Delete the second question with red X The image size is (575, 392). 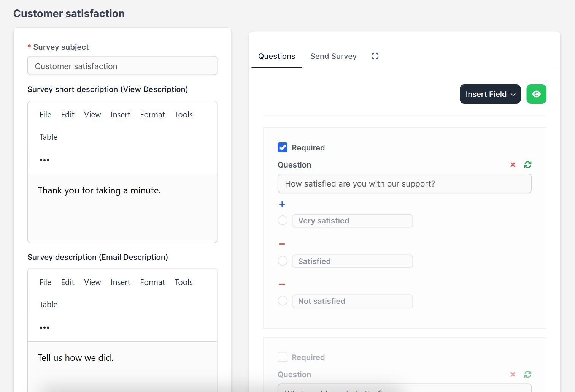pyautogui.click(x=513, y=375)
